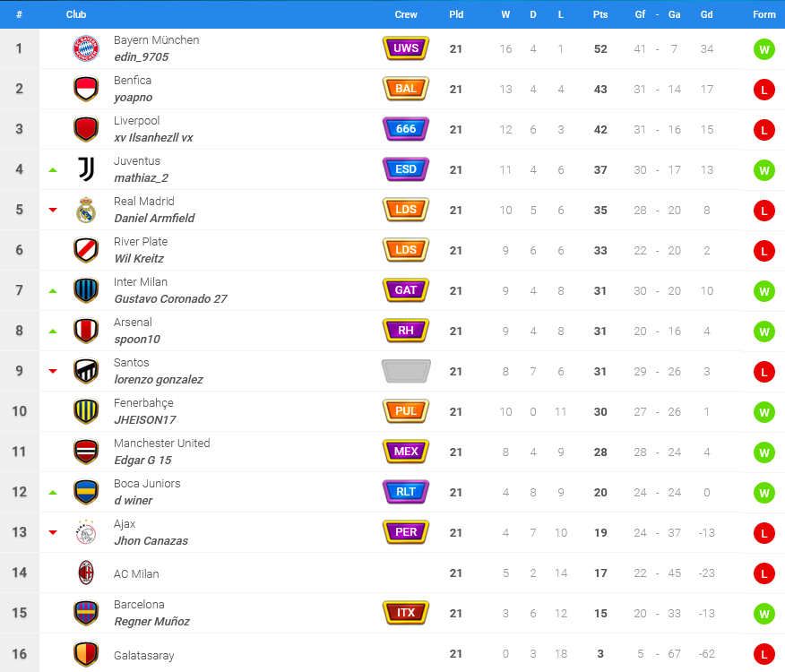Open the UWS crew badge
This screenshot has height=672, width=785.
click(x=406, y=48)
